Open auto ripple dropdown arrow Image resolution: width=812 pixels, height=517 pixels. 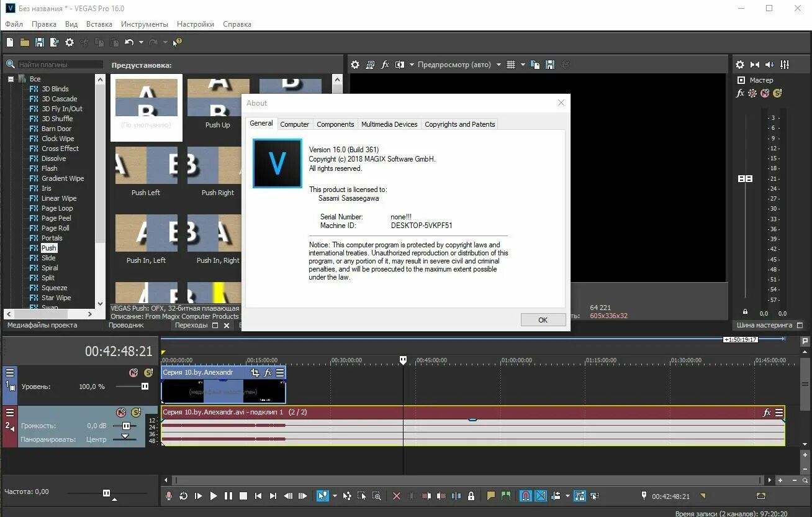coord(567,496)
